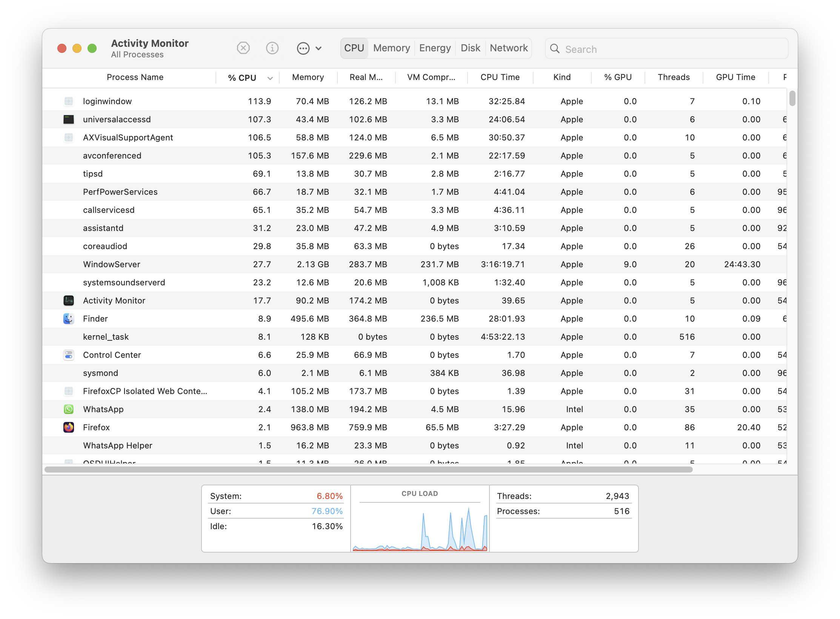
Task: Sort by the Process Name column header
Action: pos(135,77)
